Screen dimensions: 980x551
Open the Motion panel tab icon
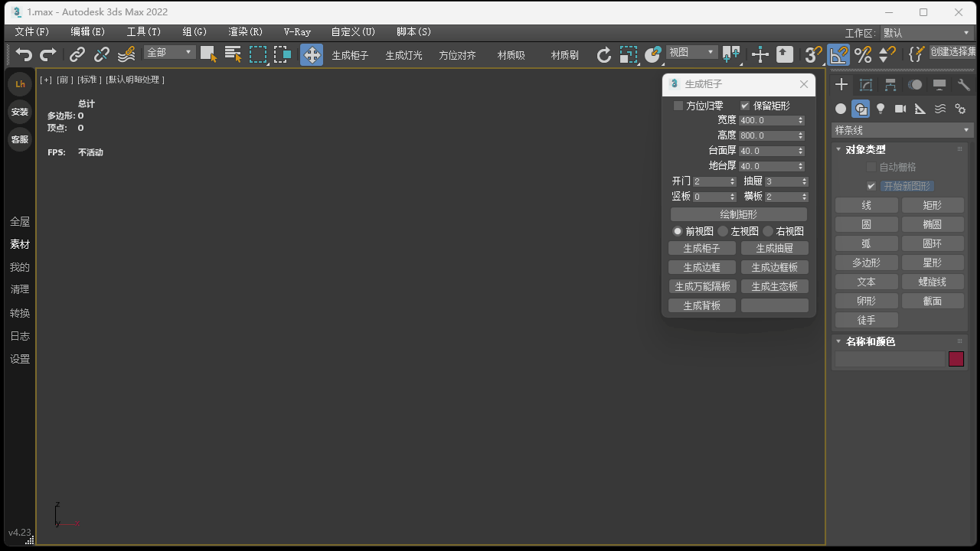click(x=915, y=85)
